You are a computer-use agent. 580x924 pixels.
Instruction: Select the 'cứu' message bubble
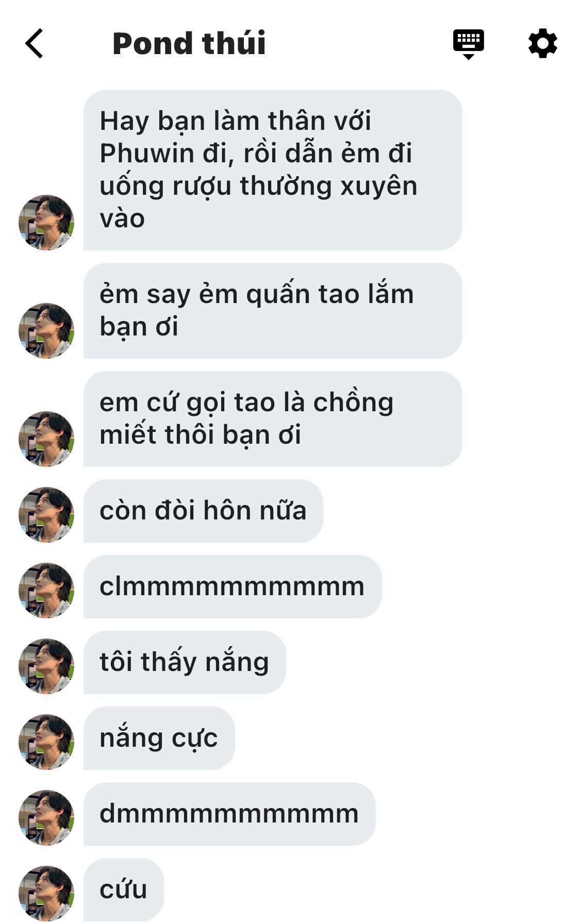124,889
